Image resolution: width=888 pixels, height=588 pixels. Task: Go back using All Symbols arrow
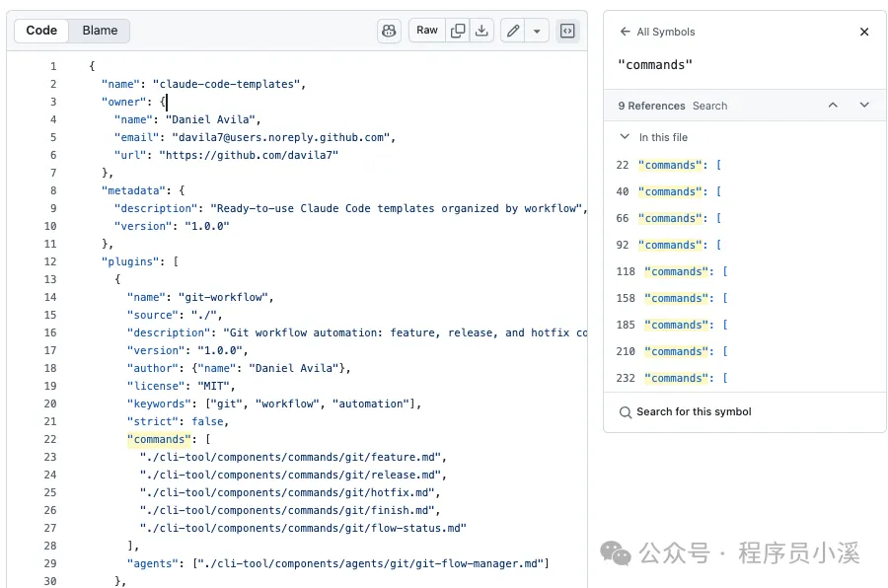[626, 32]
